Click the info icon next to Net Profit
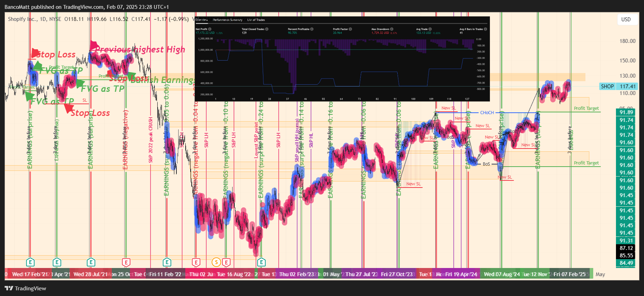644x296 pixels. 210,29
